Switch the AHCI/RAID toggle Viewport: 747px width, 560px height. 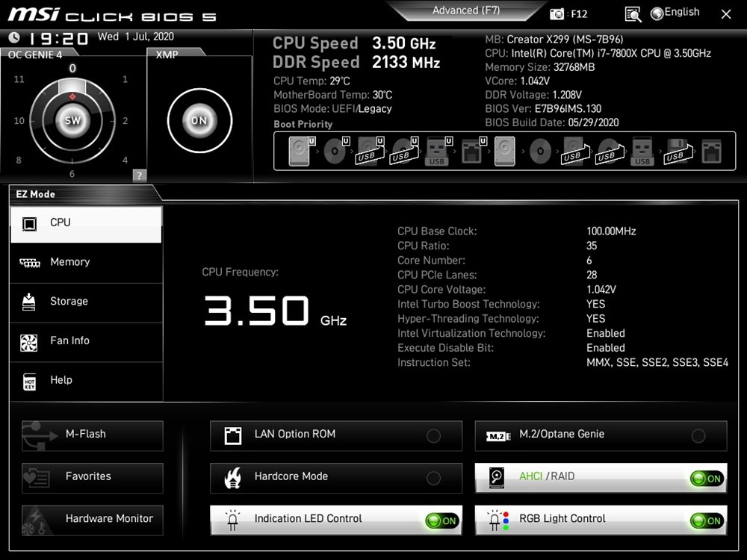[x=707, y=479]
